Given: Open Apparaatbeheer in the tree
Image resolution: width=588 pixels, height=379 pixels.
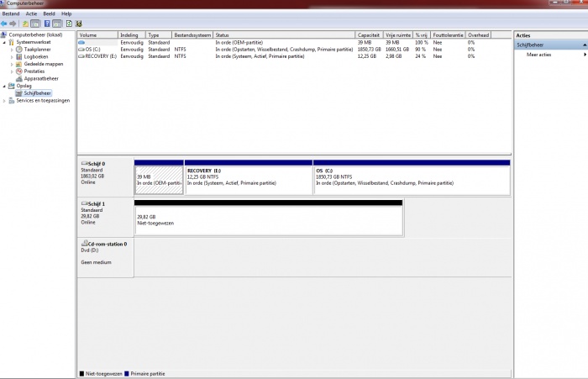Looking at the screenshot, I should [41, 78].
